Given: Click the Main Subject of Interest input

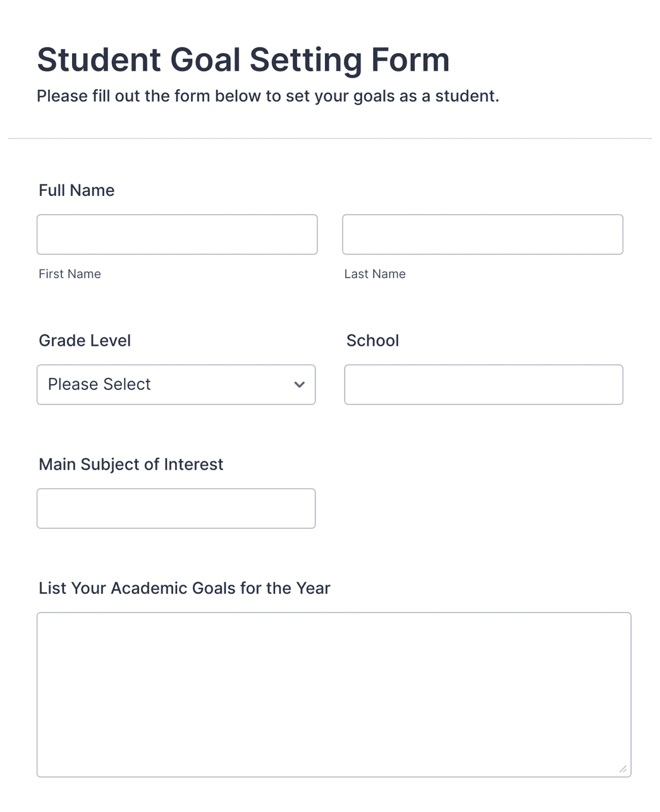Looking at the screenshot, I should tap(176, 508).
